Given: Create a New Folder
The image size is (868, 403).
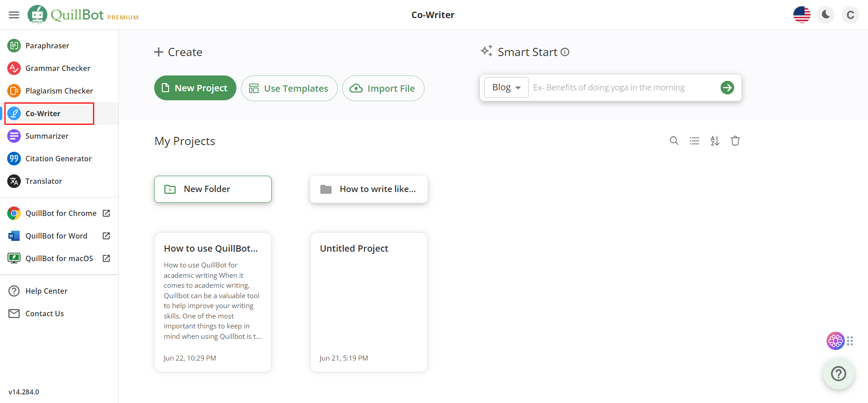Looking at the screenshot, I should point(213,189).
